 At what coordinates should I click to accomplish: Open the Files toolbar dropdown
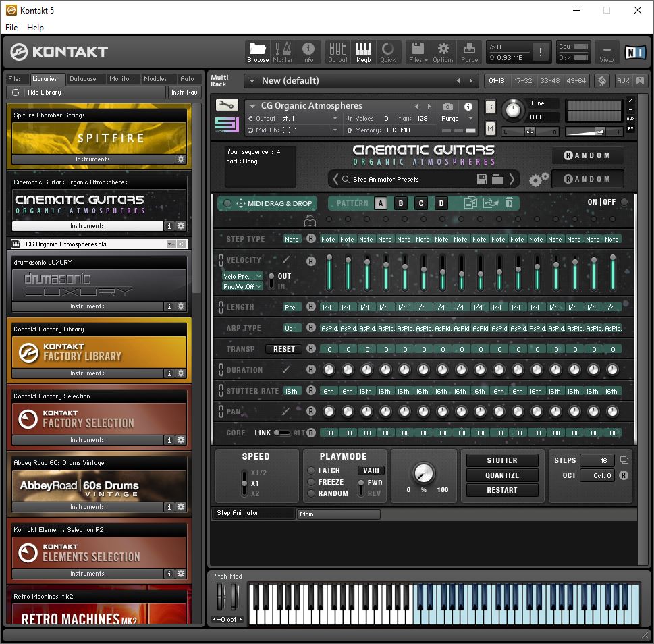pos(418,52)
